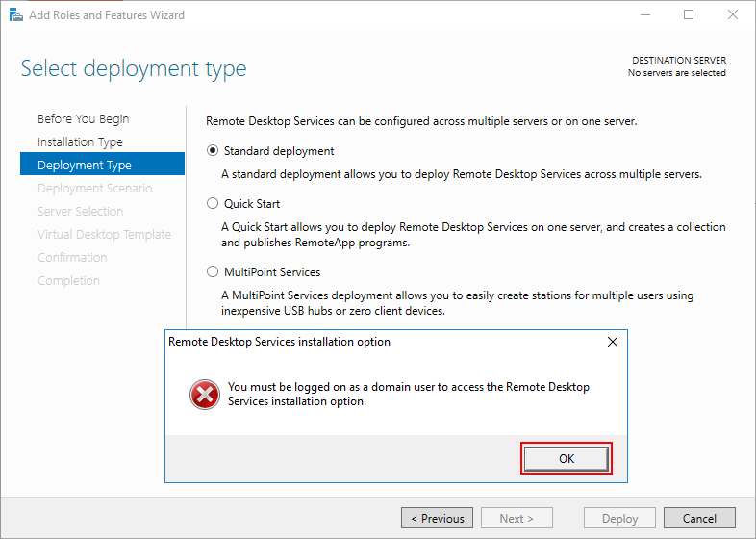
Task: Select MultiPoint Services deployment
Action: click(x=213, y=271)
